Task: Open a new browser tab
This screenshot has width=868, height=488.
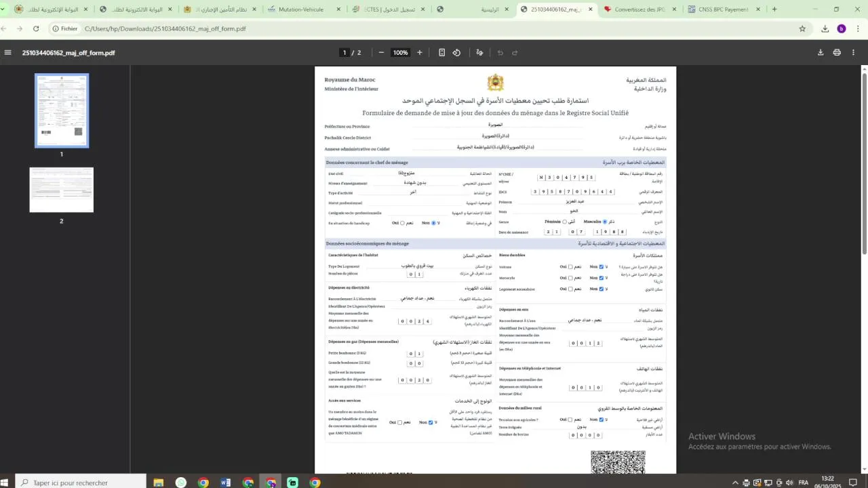Action: coord(774,9)
